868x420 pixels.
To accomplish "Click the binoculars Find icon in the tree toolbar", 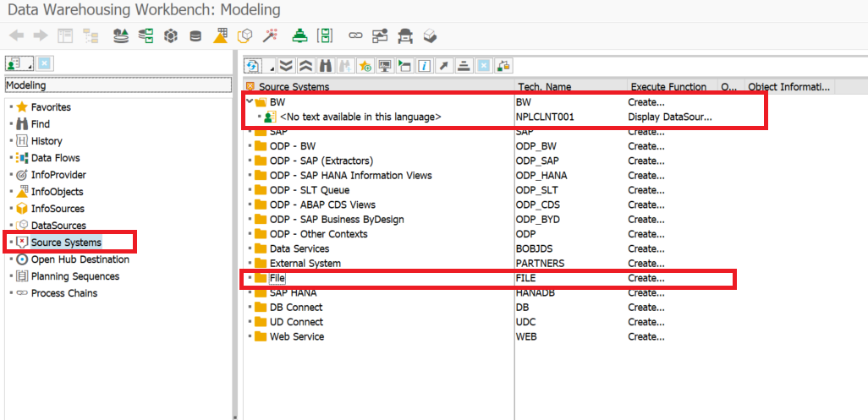I will coord(325,66).
